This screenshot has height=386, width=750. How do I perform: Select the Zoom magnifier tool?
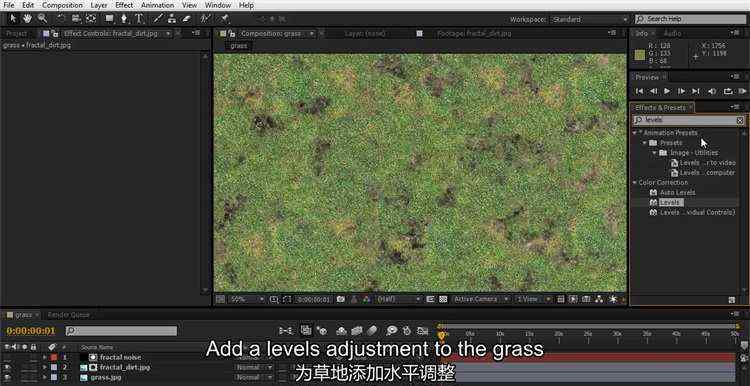coord(42,19)
